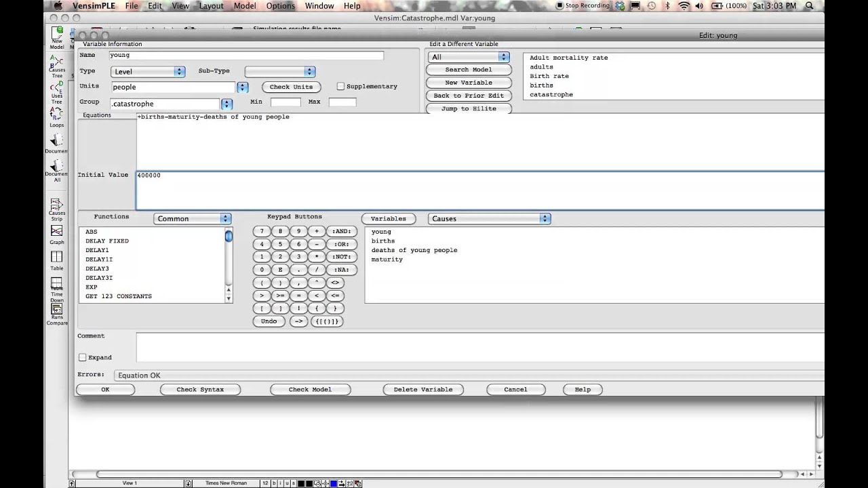Click the Check Units button
This screenshot has height=488, width=868.
291,87
